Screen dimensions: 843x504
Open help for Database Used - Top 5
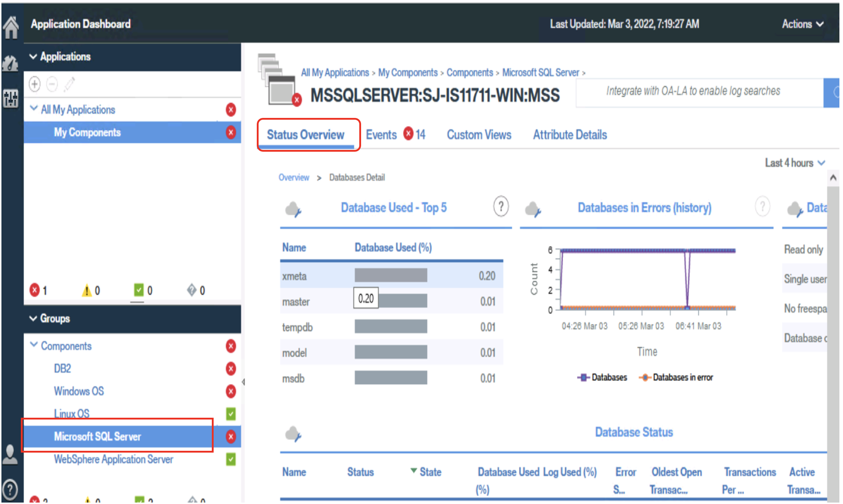coord(501,207)
